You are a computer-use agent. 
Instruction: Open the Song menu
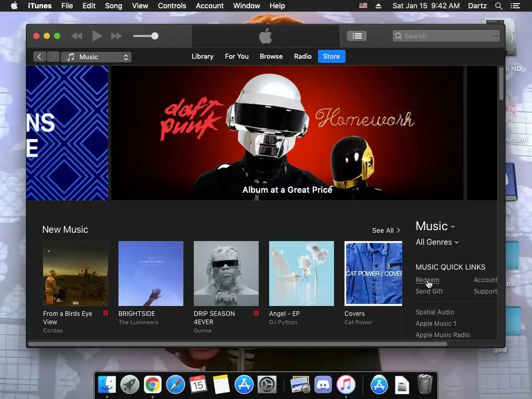point(113,6)
